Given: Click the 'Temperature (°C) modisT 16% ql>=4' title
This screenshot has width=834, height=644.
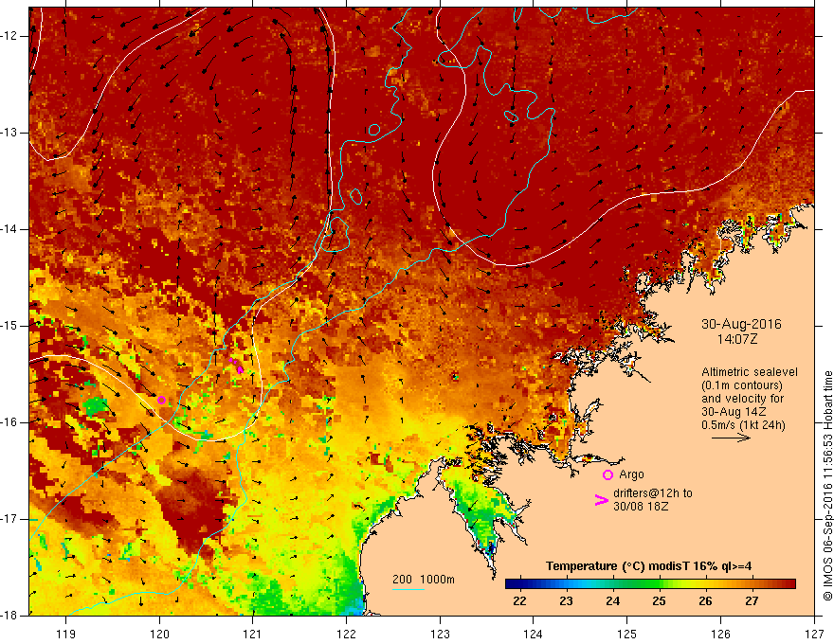Looking at the screenshot, I should (648, 566).
